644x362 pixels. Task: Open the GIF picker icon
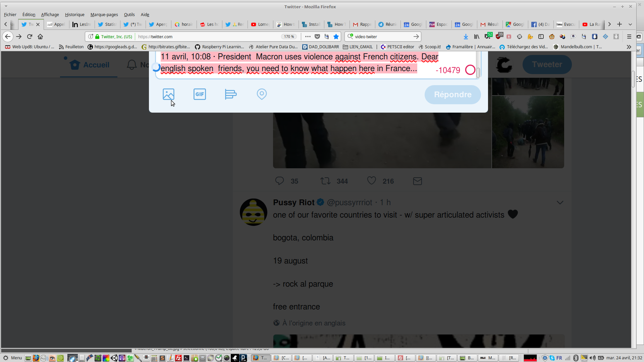[x=200, y=94]
